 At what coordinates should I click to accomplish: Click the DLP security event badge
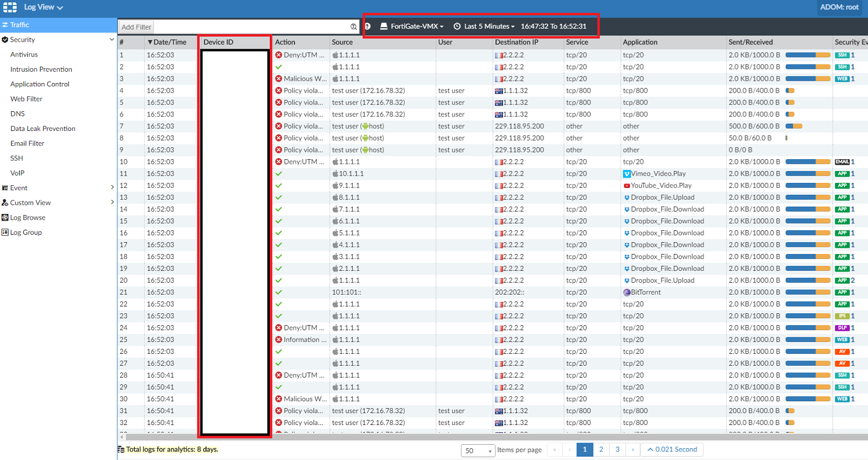coord(842,328)
